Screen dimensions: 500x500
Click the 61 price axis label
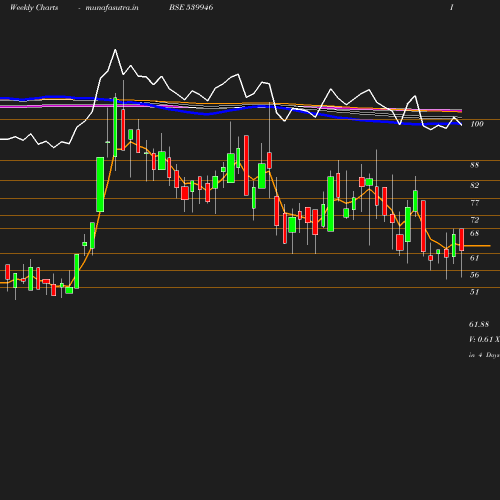[x=475, y=258]
